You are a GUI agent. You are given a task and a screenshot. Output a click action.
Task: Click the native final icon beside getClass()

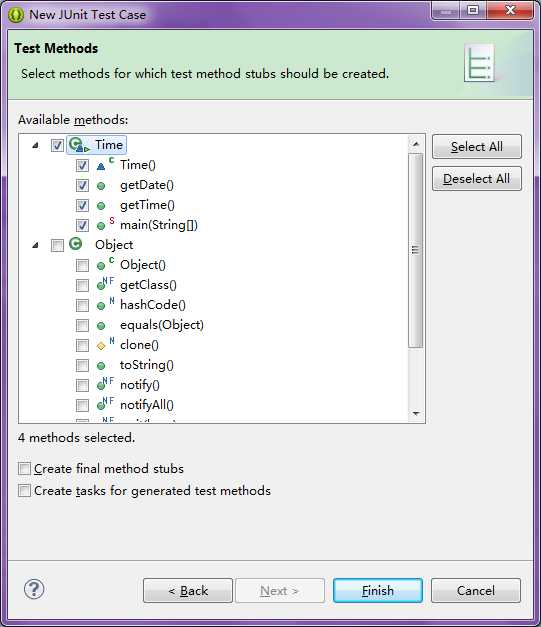tap(106, 284)
